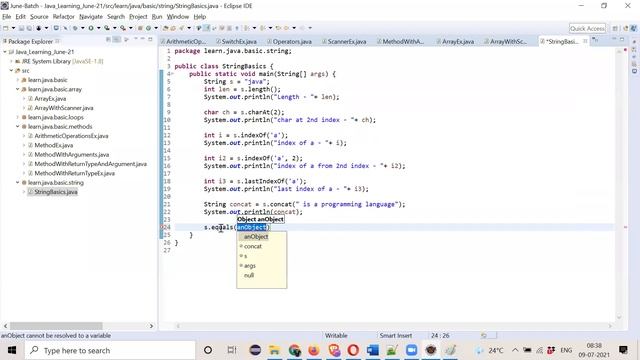Click the Open Perspective icon
This screenshot has height=360, width=640.
[615, 28]
